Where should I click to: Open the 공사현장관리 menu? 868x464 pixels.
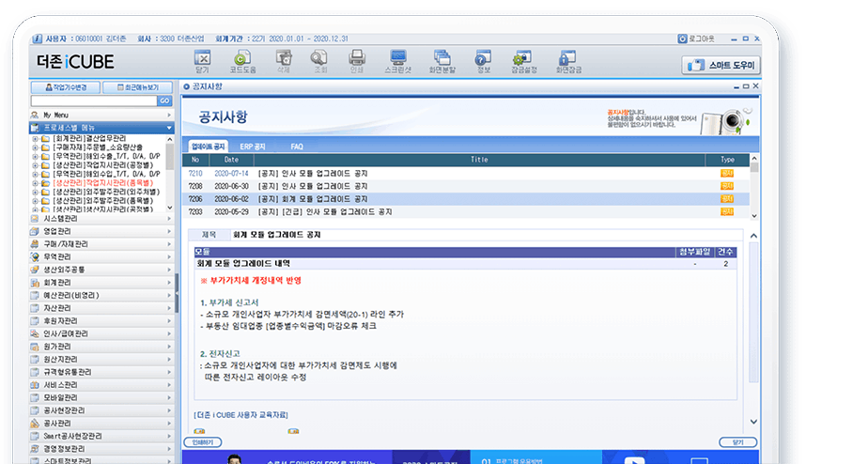[x=101, y=410]
